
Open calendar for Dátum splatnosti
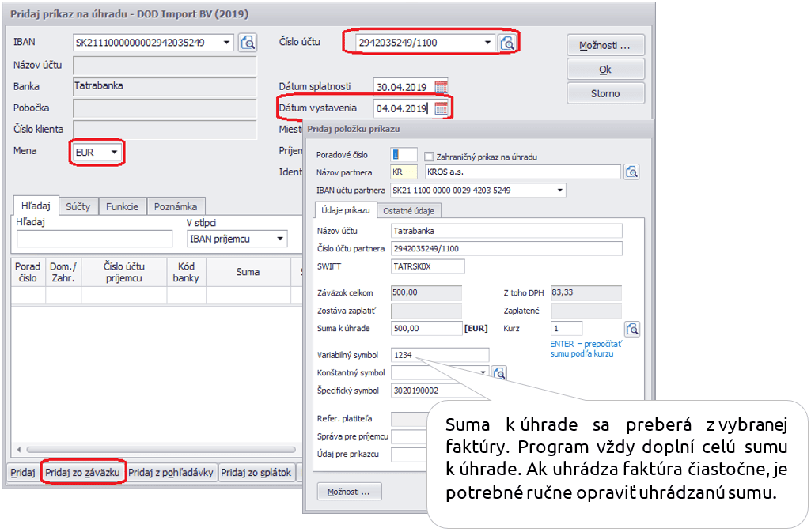point(442,87)
